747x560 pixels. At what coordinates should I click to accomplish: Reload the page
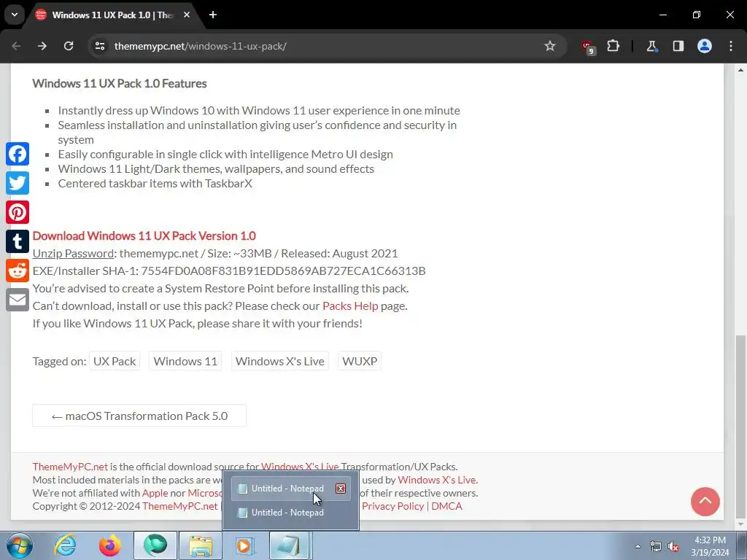click(69, 46)
